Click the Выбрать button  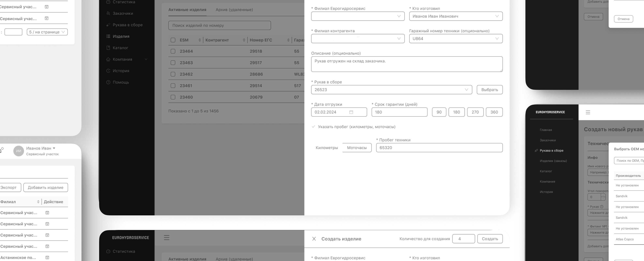pyautogui.click(x=489, y=90)
